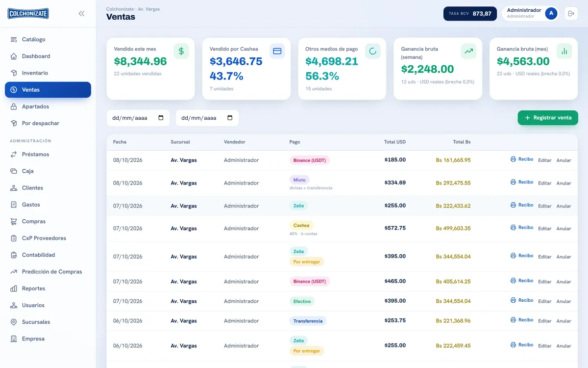The width and height of the screenshot is (588, 368).
Task: Click the Mixto payment badge
Action: (299, 180)
